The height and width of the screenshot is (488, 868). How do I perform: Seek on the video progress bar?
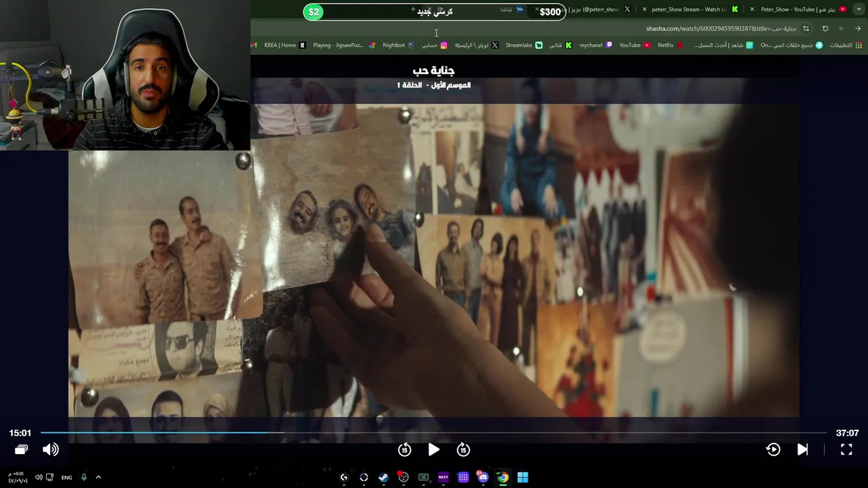[434, 432]
